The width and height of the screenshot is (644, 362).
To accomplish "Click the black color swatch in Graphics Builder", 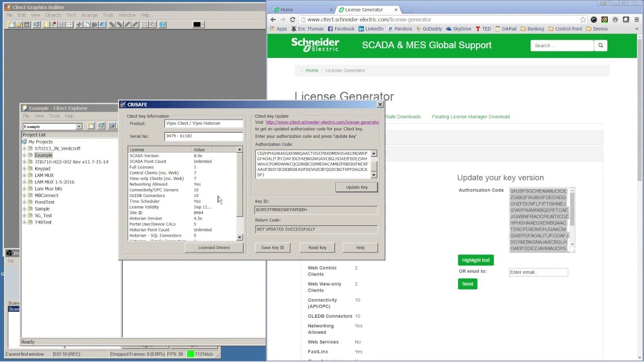I will [196, 25].
